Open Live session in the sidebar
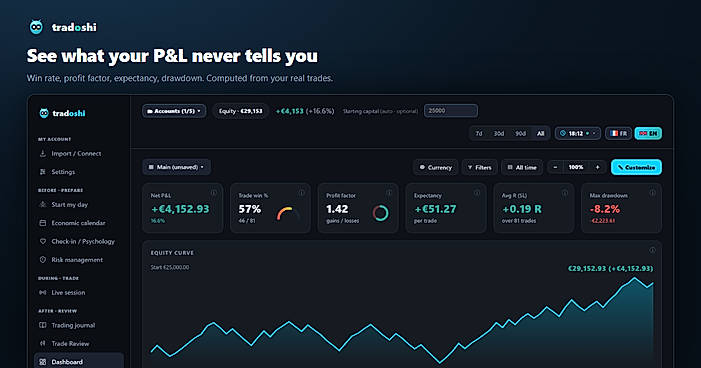 pyautogui.click(x=79, y=292)
